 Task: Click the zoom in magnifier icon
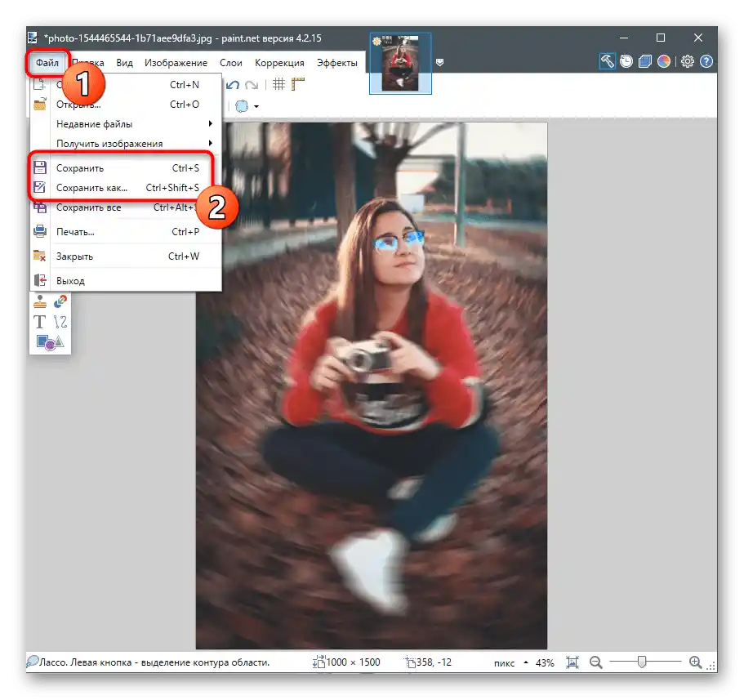pyautogui.click(x=696, y=662)
